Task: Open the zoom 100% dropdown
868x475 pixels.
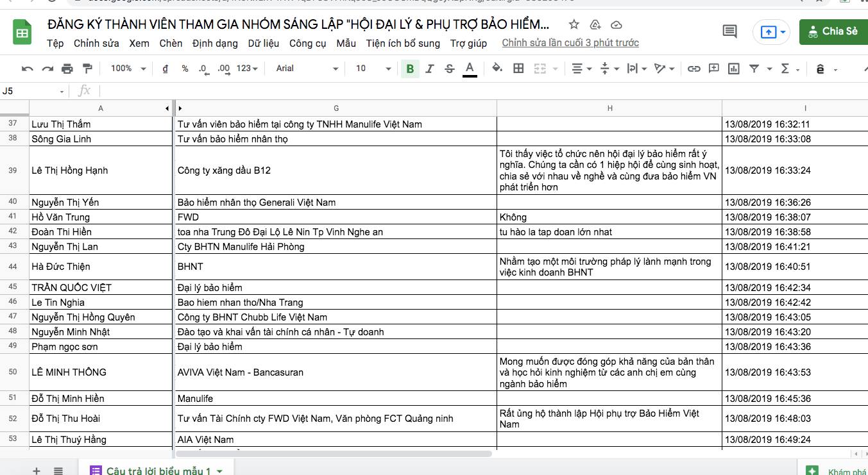Action: (x=128, y=69)
